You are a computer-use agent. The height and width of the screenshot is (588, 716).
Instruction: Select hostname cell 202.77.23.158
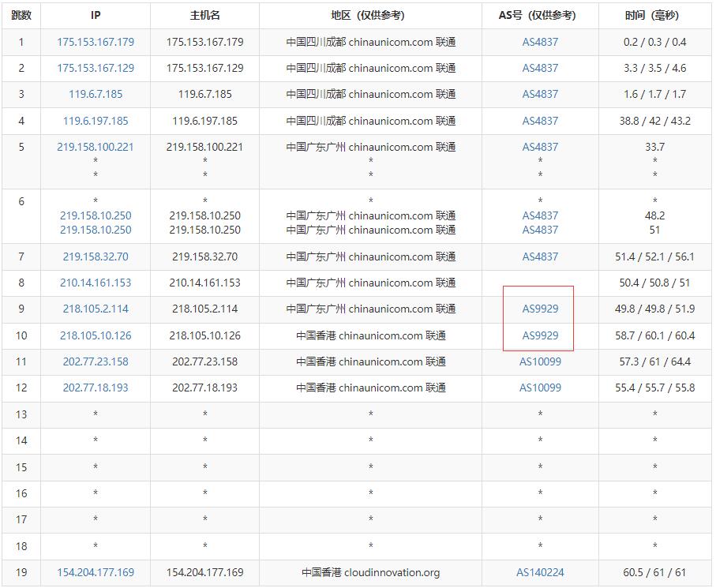[x=204, y=361]
